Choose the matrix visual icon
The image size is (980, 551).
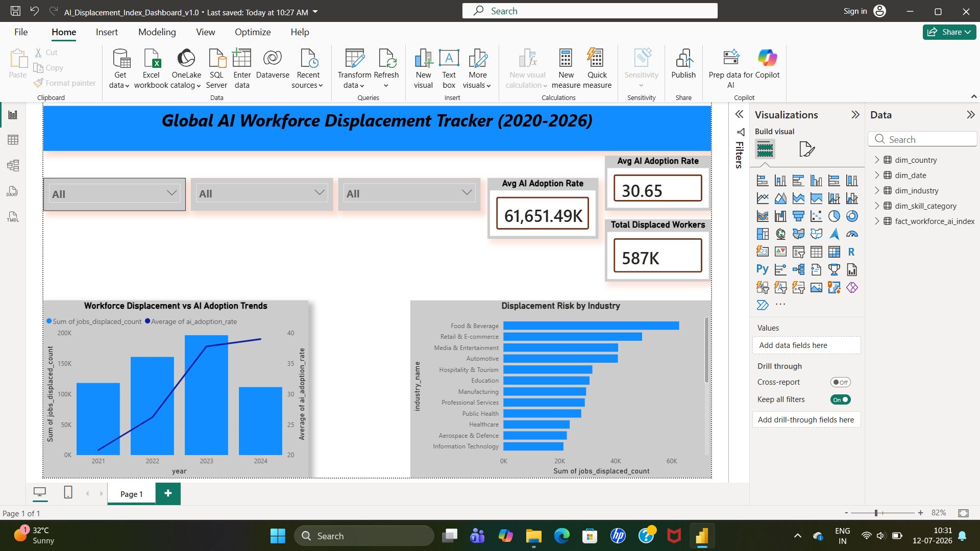click(x=834, y=252)
